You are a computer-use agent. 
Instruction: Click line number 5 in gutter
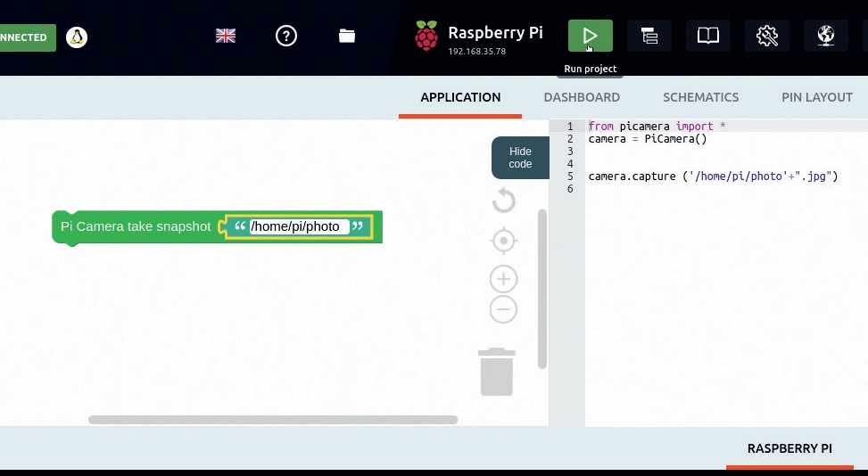(570, 176)
